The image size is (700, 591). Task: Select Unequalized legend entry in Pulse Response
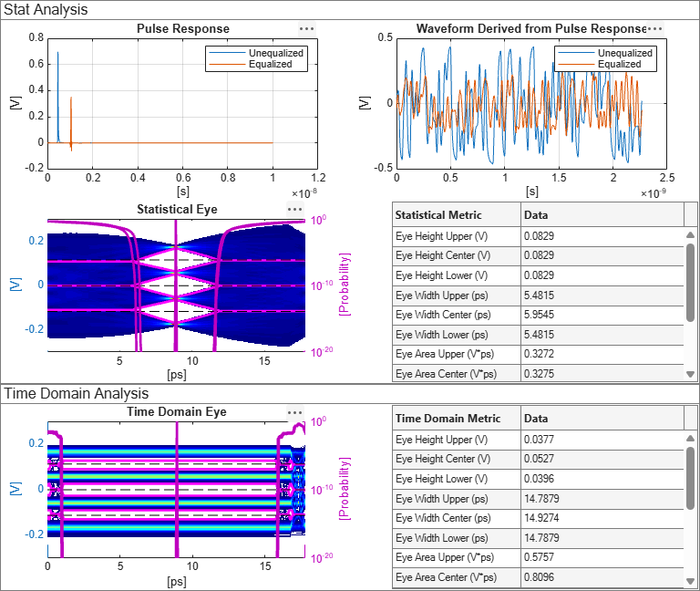click(256, 53)
